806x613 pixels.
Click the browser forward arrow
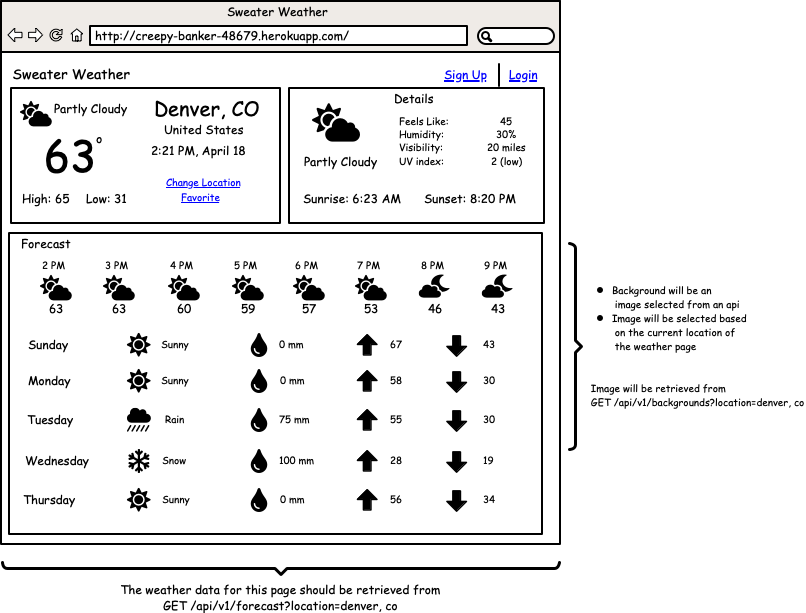click(x=35, y=36)
